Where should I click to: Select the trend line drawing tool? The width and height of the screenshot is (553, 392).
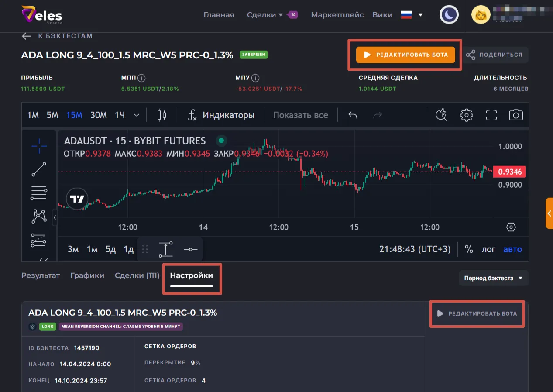39,169
